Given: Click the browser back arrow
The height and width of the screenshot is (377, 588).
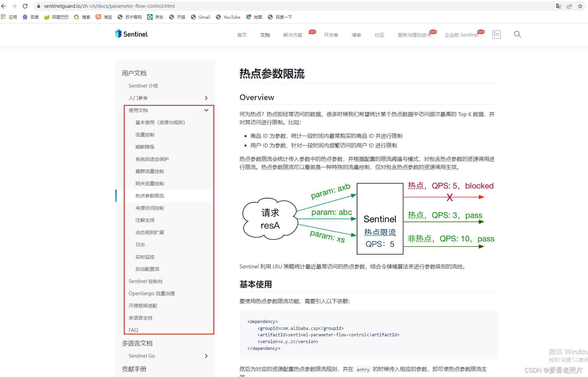Looking at the screenshot, I should (x=4, y=6).
